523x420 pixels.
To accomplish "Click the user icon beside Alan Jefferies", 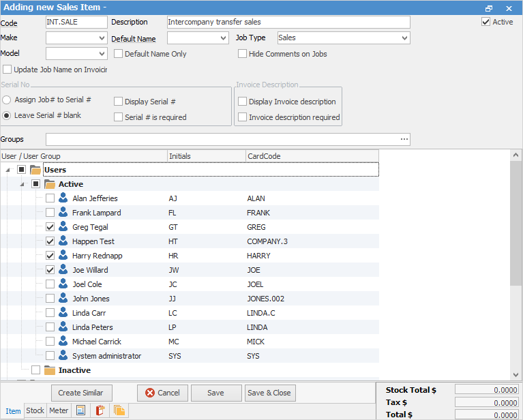I will pyautogui.click(x=63, y=198).
